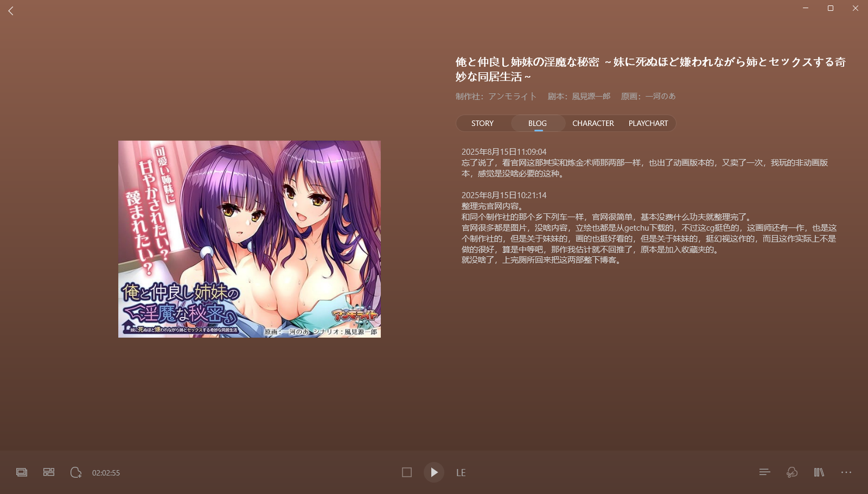Viewport: 868px width, 494px height.
Task: Click the circular add icon beside the timer
Action: pyautogui.click(x=76, y=472)
